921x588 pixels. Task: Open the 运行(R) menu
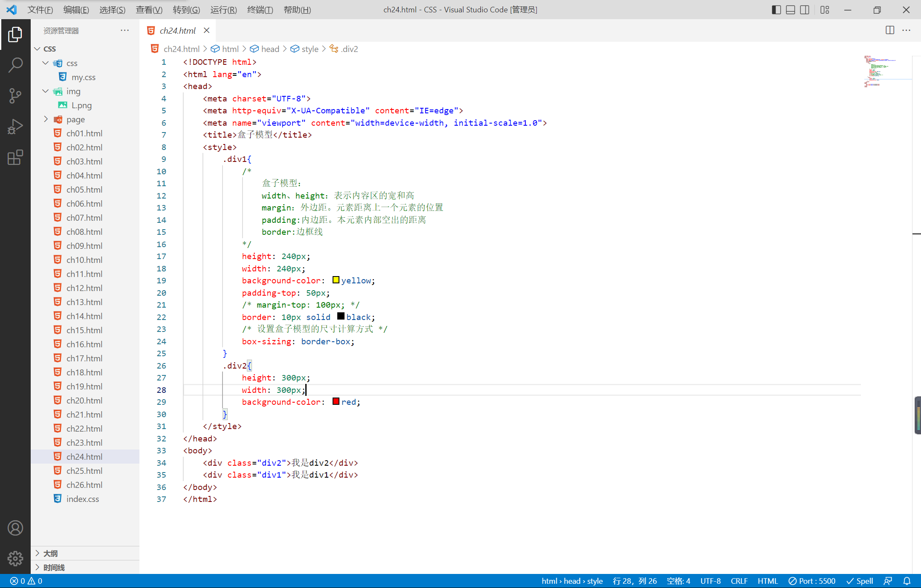[x=223, y=10]
